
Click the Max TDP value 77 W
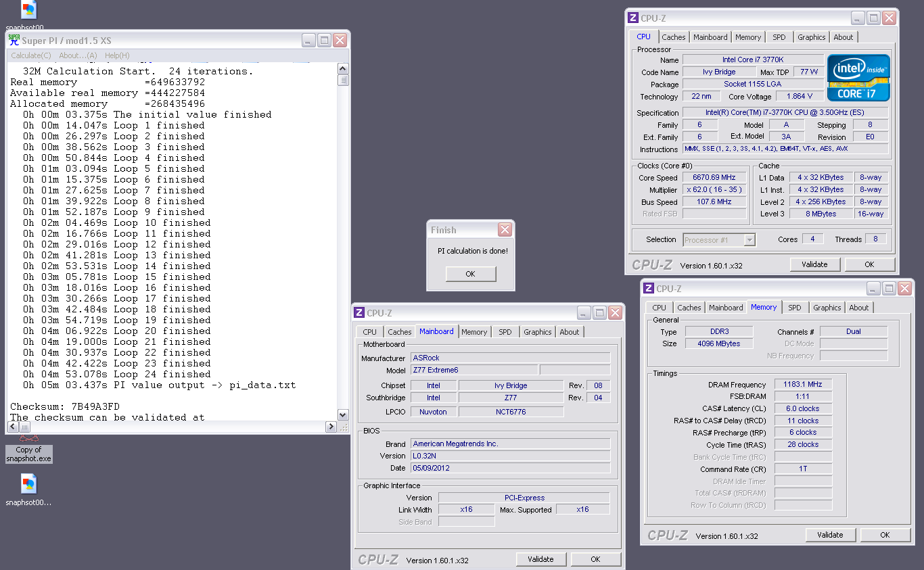pyautogui.click(x=809, y=72)
